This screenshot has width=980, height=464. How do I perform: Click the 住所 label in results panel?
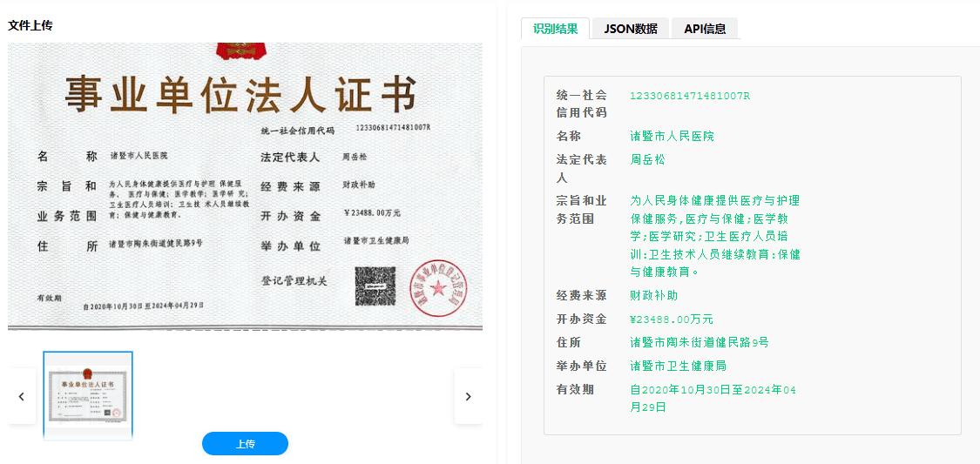[569, 342]
